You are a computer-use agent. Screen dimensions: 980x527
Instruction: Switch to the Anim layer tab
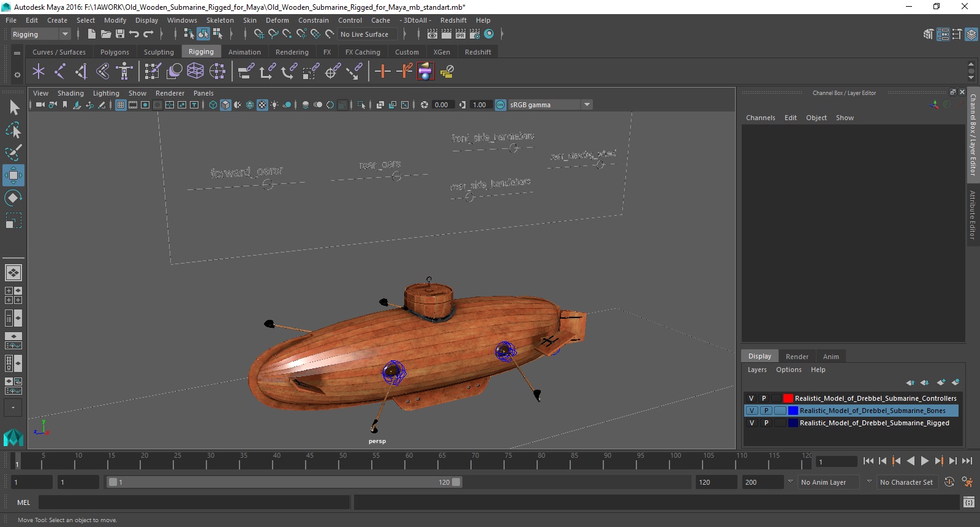coord(831,357)
